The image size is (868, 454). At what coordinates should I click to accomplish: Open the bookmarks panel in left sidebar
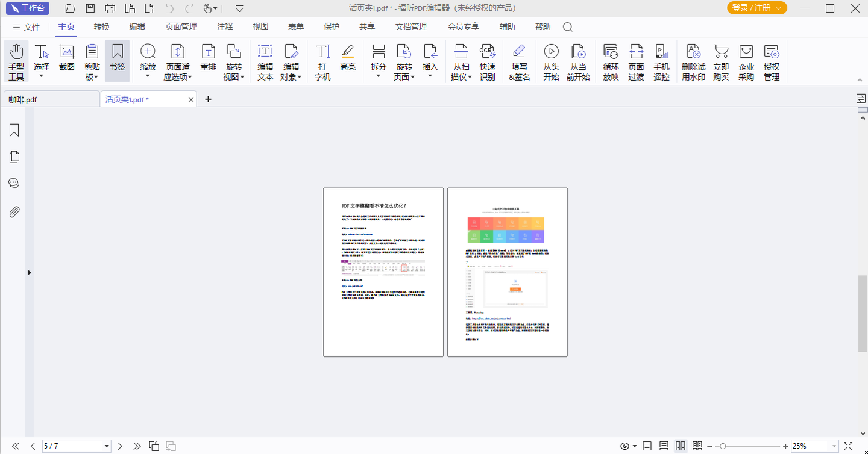(x=14, y=131)
